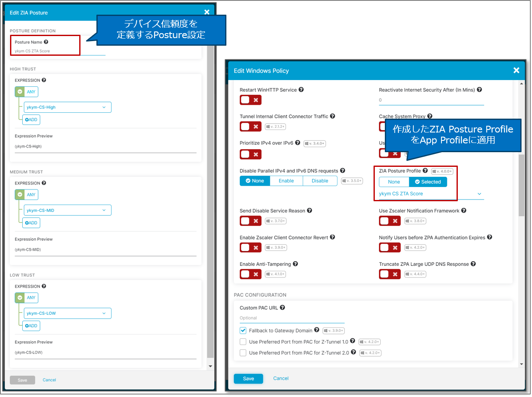This screenshot has height=397, width=532.
Task: Select Disable for Parallel DNS requests option
Action: click(x=320, y=181)
